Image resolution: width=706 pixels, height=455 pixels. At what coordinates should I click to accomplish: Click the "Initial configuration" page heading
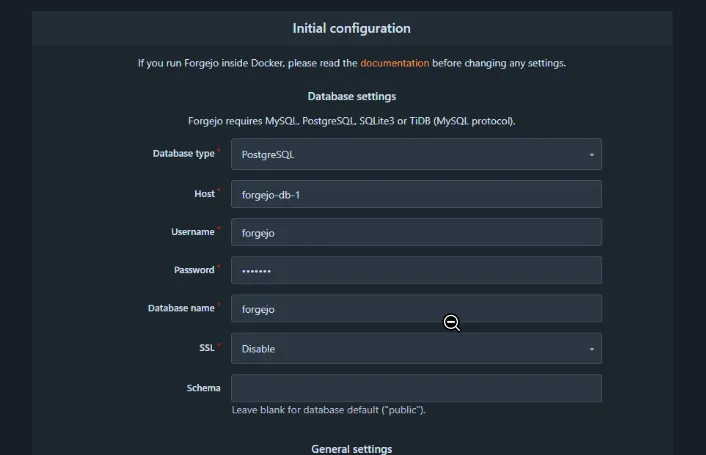[351, 28]
